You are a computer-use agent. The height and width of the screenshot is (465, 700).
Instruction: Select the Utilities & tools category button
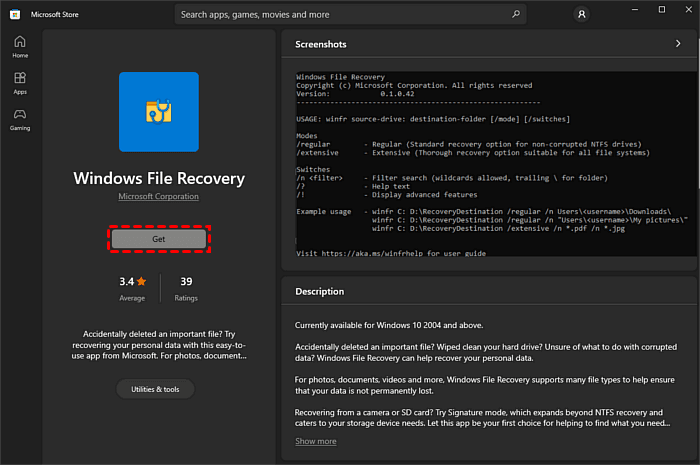click(155, 389)
